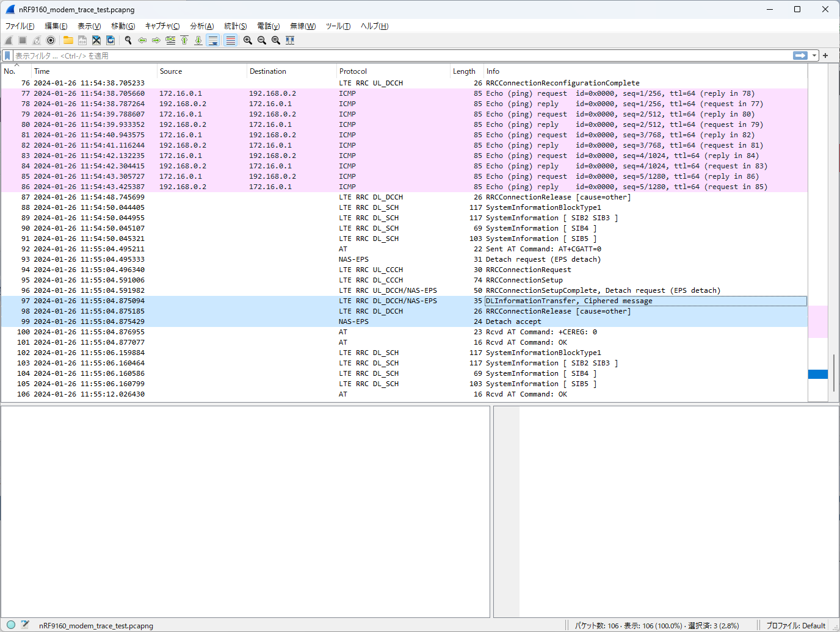840x632 pixels.
Task: Open the 統計(S) menu
Action: 235,26
